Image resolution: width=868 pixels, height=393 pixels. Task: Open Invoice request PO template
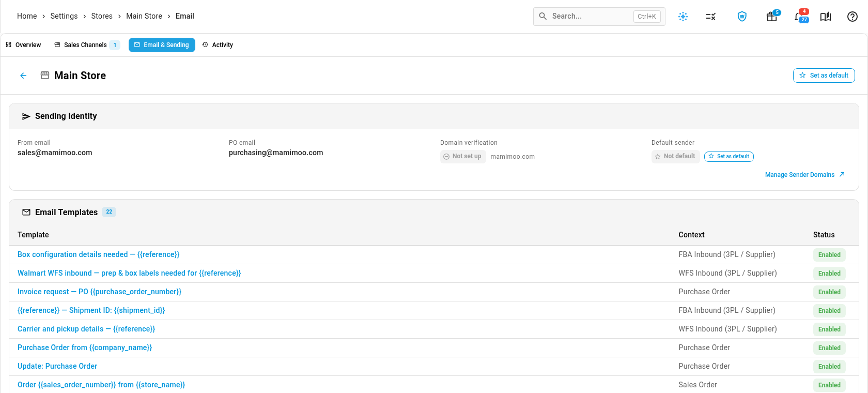tap(100, 292)
